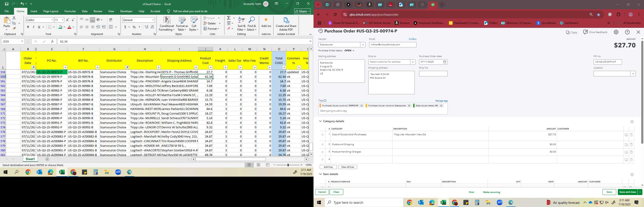Open the Excel File menu
Screen dimensions: 644x207
(x=7, y=11)
